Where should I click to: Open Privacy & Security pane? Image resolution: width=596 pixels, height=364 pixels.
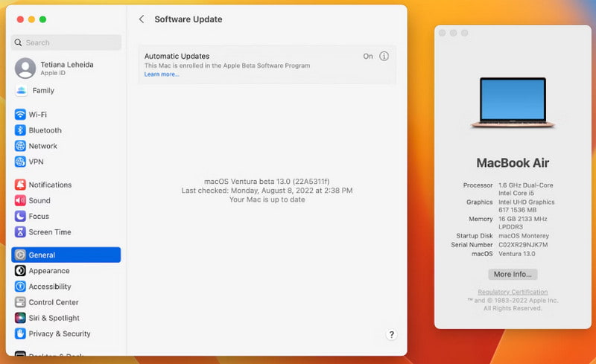[x=60, y=333]
